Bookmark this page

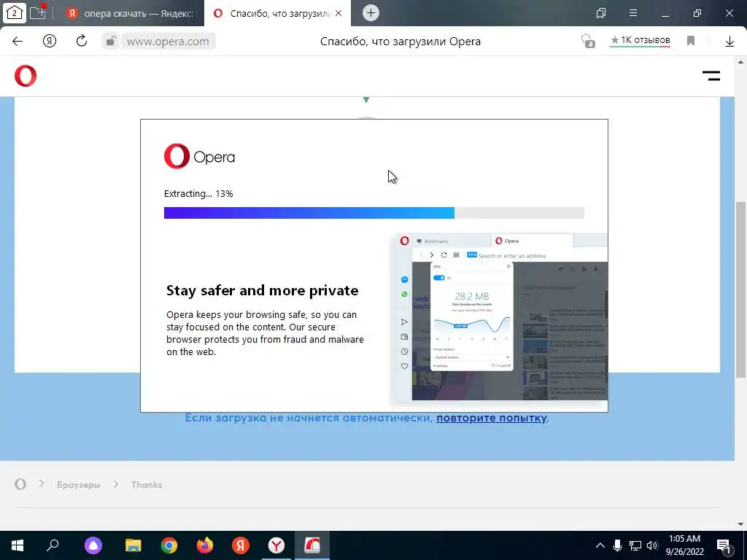(691, 42)
